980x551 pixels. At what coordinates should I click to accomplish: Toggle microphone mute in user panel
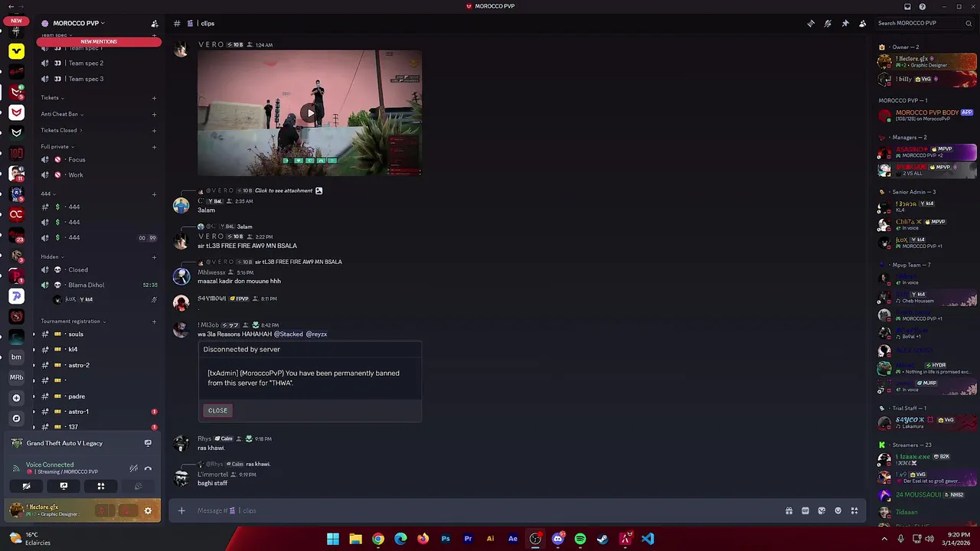point(101,510)
